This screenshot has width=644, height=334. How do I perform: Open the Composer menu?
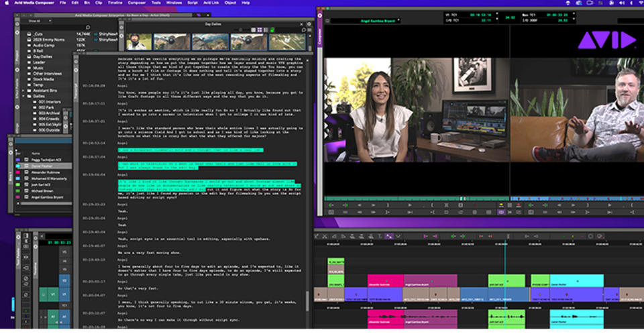click(x=137, y=3)
